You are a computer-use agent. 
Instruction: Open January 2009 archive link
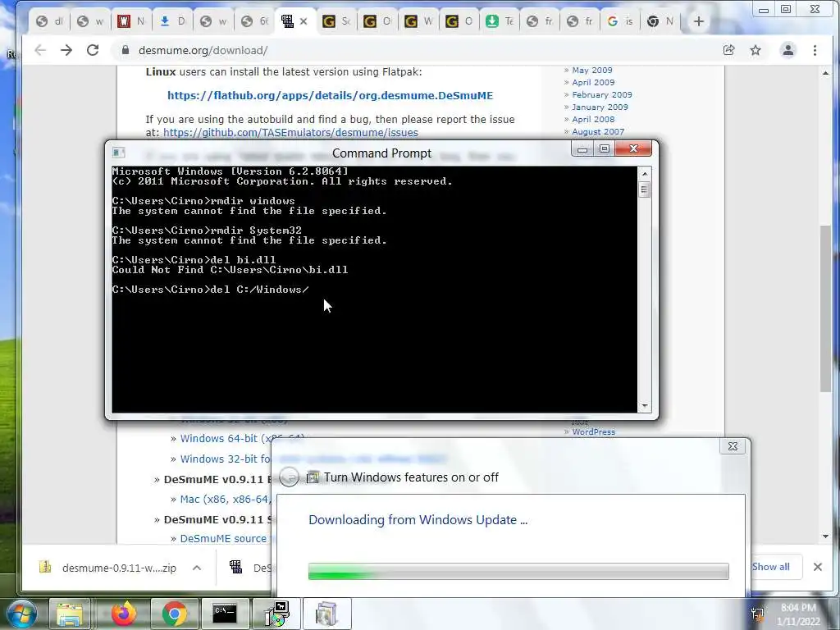[x=600, y=107]
